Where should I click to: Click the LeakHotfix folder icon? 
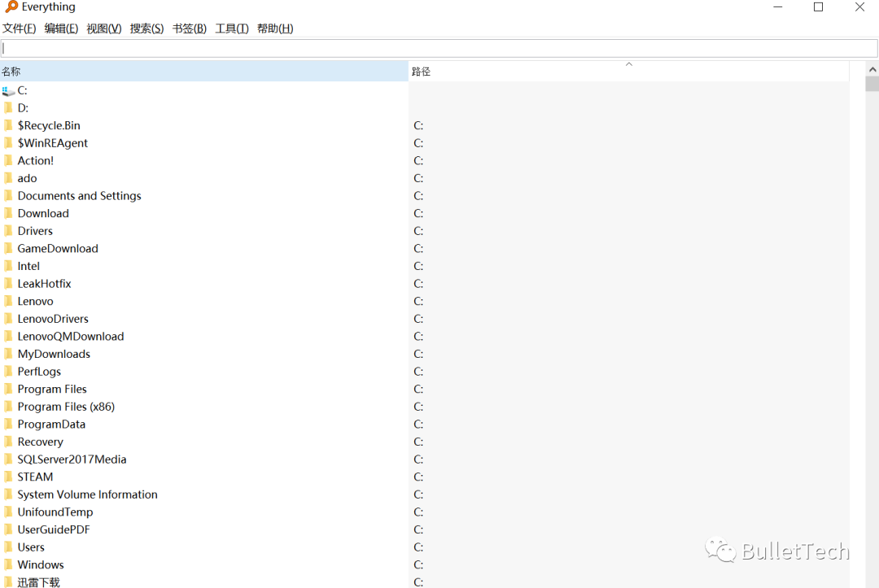(x=8, y=283)
